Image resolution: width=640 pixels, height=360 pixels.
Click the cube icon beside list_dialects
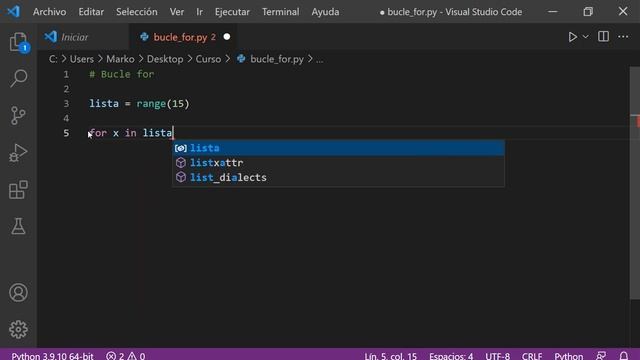pyautogui.click(x=181, y=177)
